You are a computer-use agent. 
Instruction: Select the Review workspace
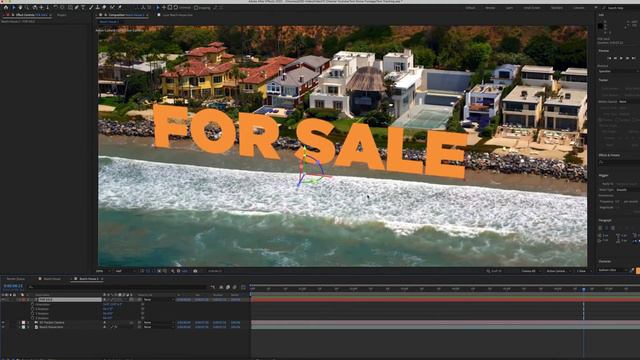coord(490,8)
